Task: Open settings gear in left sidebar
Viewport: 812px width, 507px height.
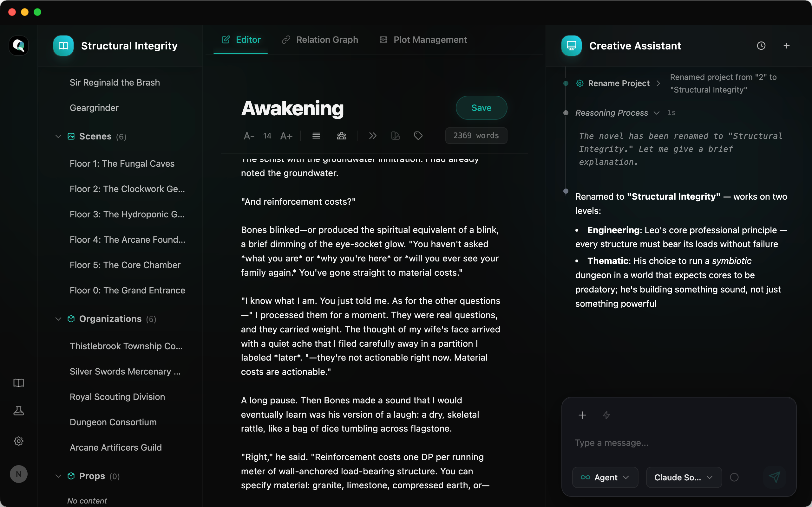Action: [x=18, y=441]
